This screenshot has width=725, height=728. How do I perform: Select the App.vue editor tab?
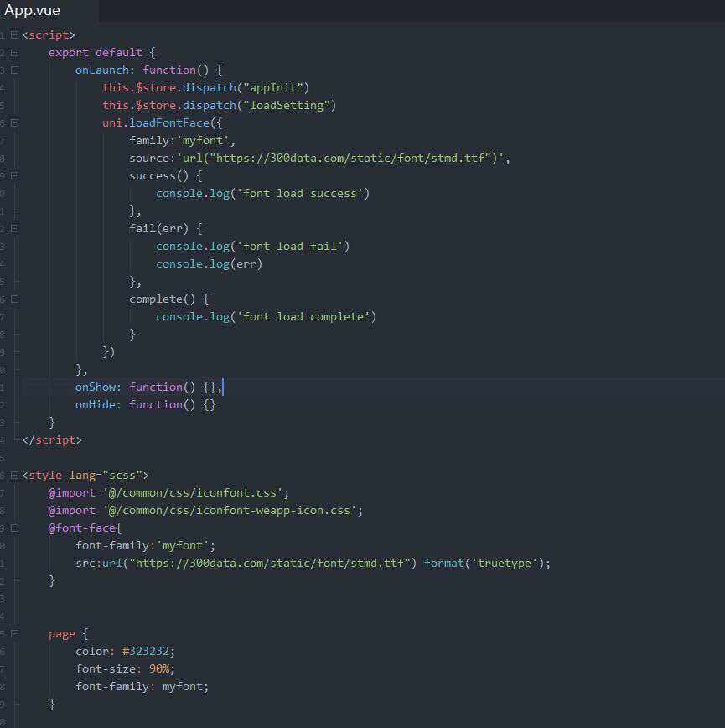point(34,10)
